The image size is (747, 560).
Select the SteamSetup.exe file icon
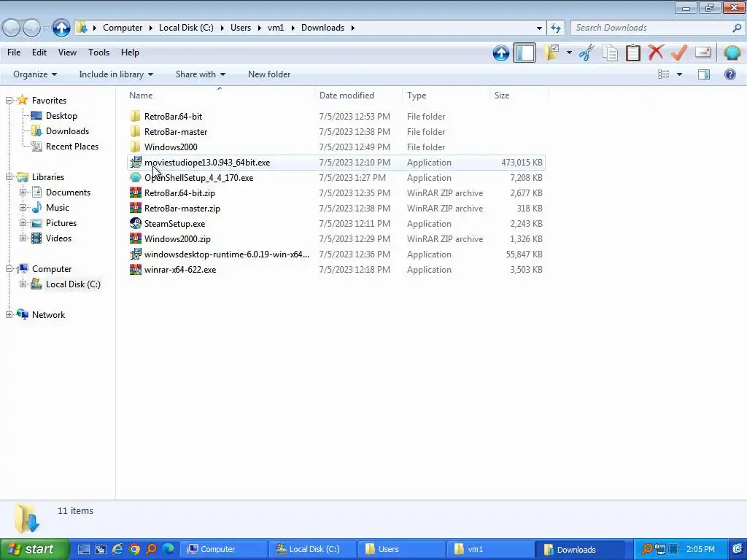(136, 223)
